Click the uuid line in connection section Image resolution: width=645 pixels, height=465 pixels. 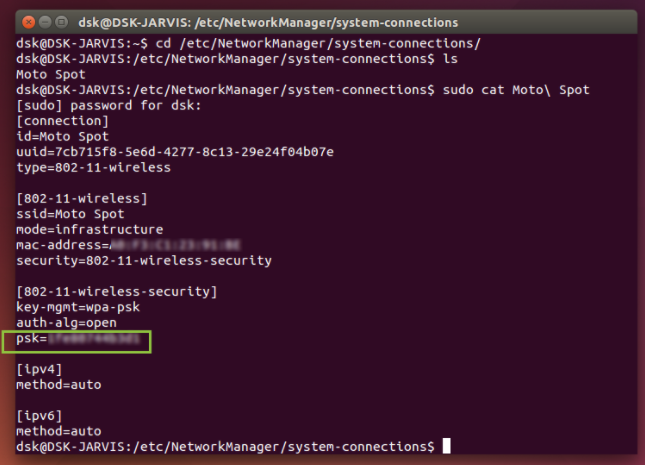174,152
